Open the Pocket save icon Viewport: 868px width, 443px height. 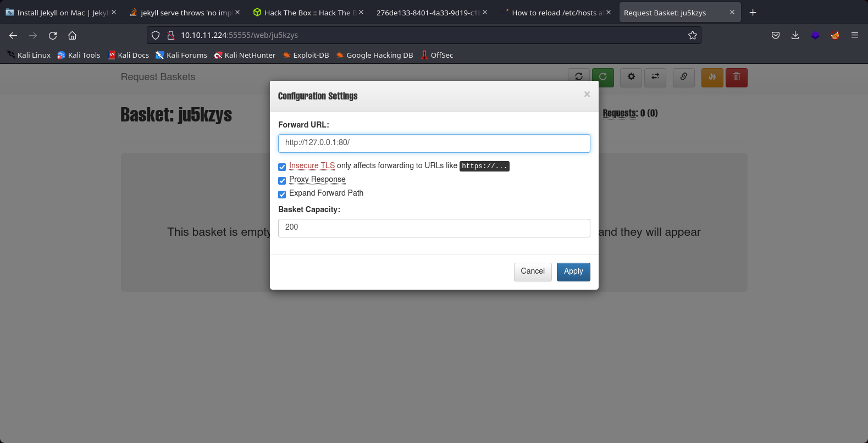click(775, 35)
